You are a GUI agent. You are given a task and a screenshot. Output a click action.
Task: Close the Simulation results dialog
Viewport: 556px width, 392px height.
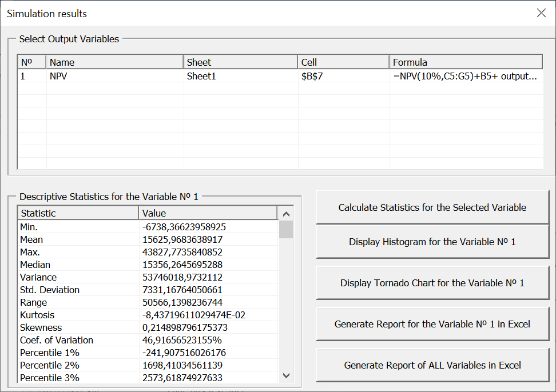pyautogui.click(x=541, y=13)
